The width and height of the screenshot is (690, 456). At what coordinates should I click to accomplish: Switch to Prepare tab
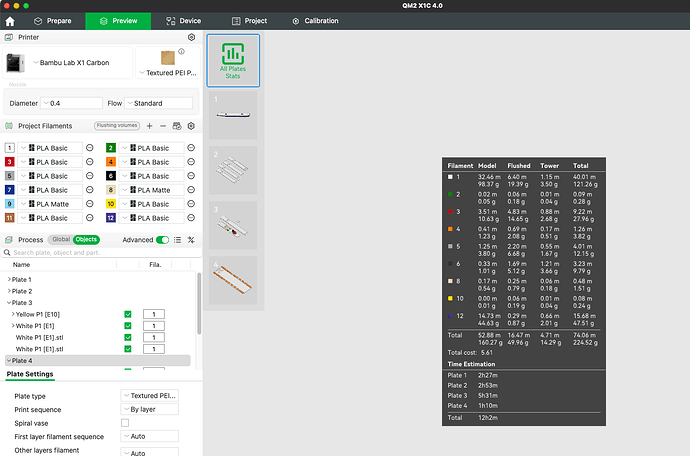[x=53, y=21]
